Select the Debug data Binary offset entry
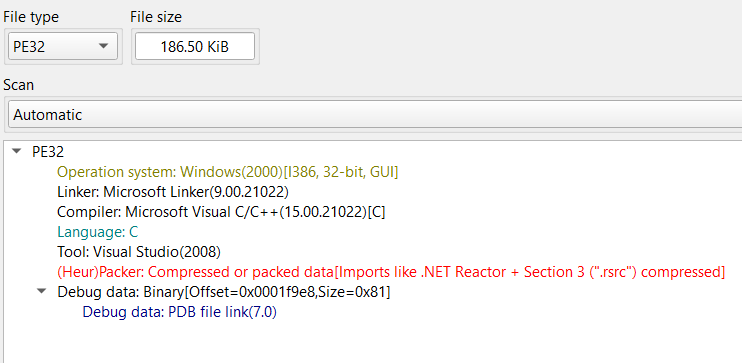This screenshot has height=363, width=742. click(223, 292)
